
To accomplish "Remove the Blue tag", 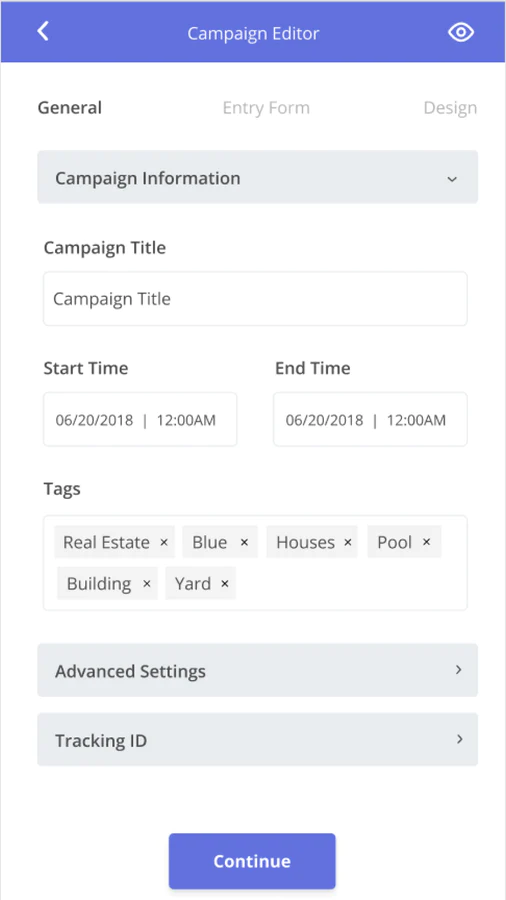I will [244, 542].
